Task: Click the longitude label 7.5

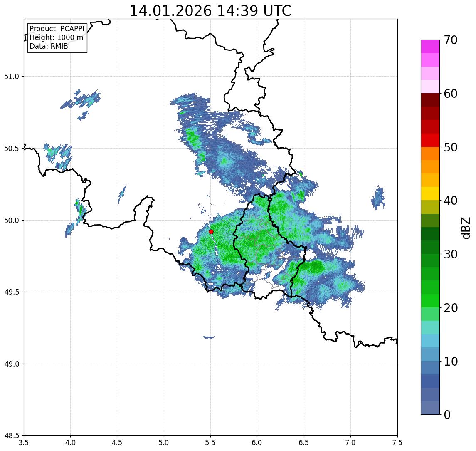Action: [397, 443]
